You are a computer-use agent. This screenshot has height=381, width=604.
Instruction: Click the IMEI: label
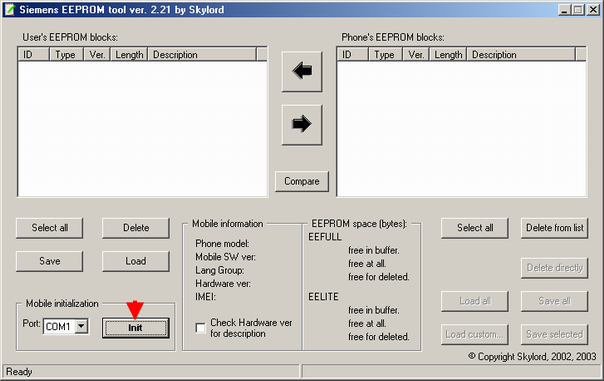click(x=205, y=297)
